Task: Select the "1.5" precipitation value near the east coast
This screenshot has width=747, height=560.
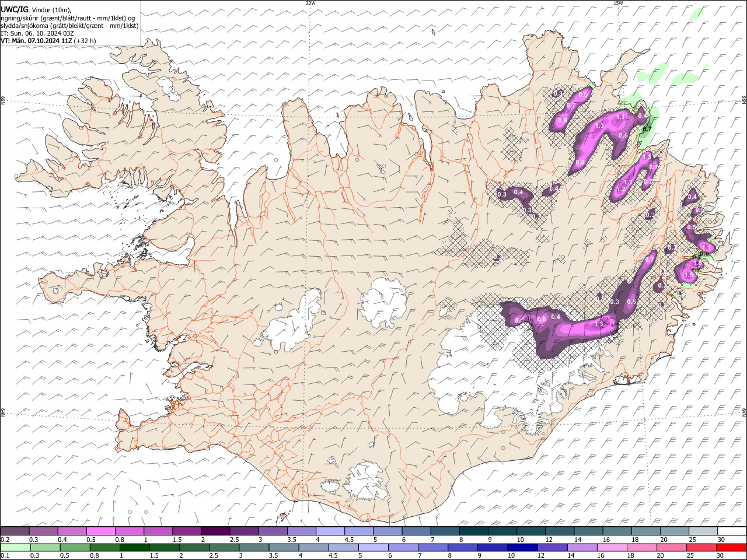Action: (x=688, y=275)
